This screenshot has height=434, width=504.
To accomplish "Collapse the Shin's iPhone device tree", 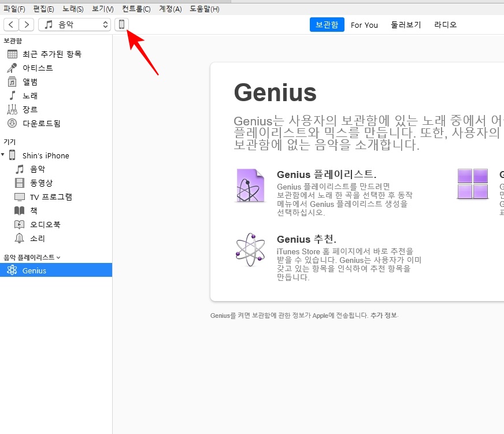I will 3,155.
